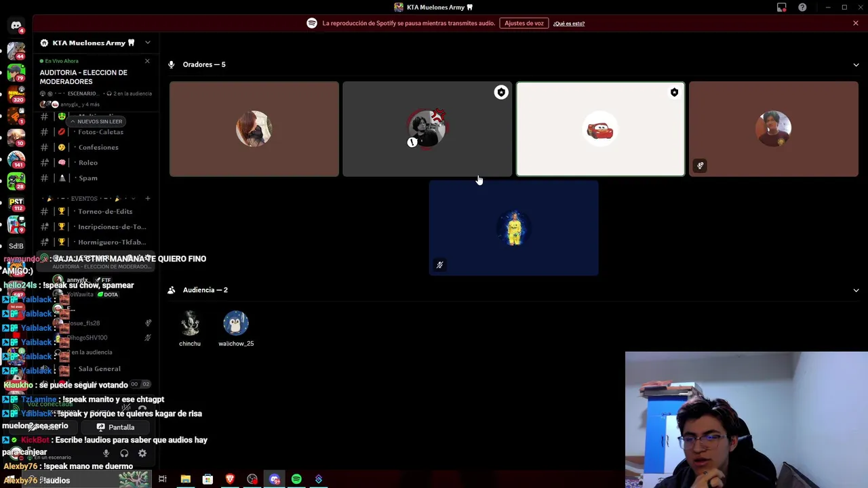Click the Oradores microphone section icon
The image size is (868, 488).
[172, 64]
